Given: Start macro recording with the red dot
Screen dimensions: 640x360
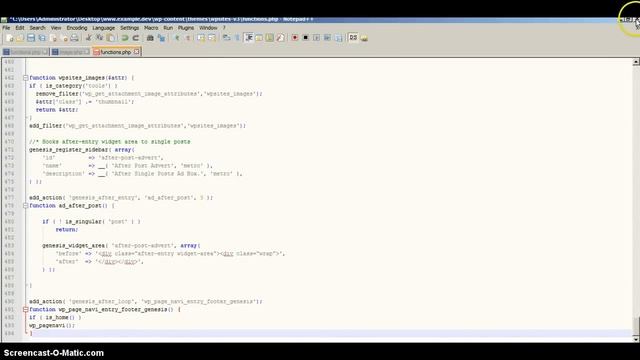Looking at the screenshot, I should (295, 38).
